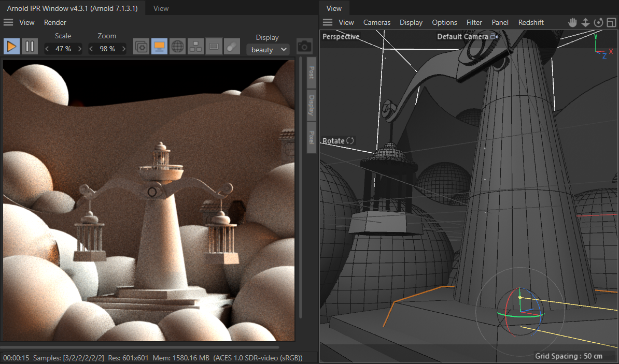Increase the Scale value with right arrow
The height and width of the screenshot is (364, 619).
pyautogui.click(x=79, y=49)
